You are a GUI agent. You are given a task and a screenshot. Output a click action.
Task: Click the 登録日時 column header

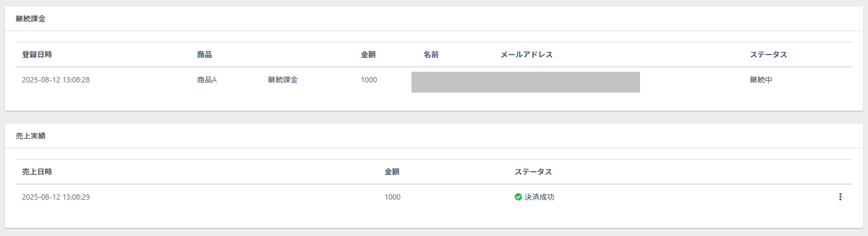click(x=37, y=55)
